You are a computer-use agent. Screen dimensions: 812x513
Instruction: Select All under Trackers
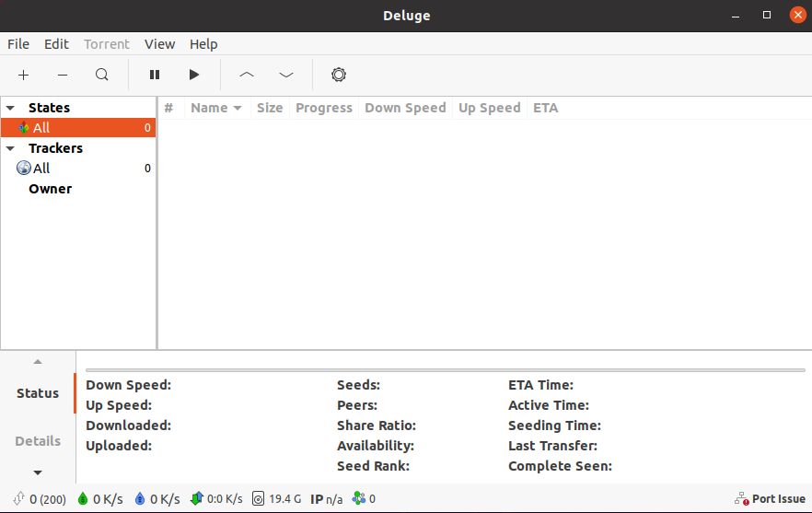click(x=78, y=168)
